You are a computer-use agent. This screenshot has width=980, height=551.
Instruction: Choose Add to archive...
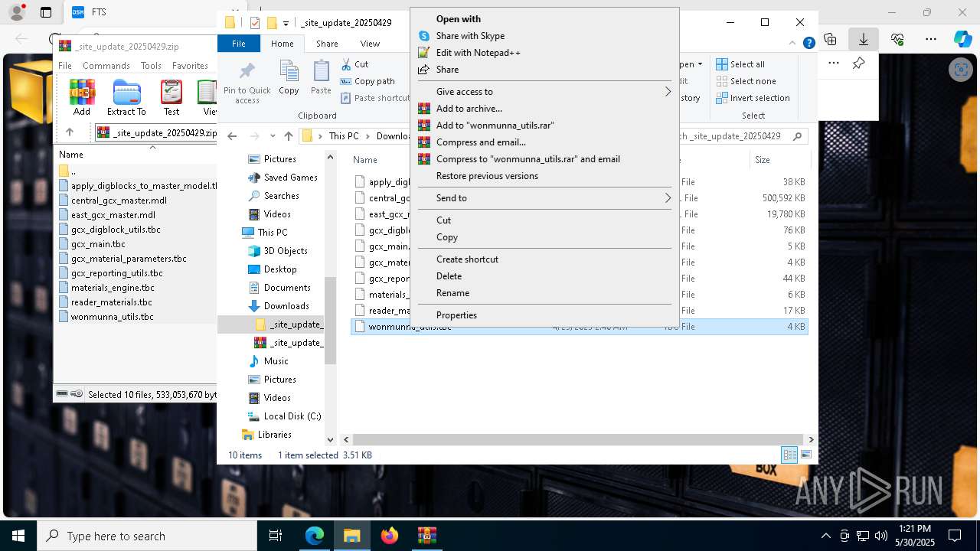[x=544, y=109]
